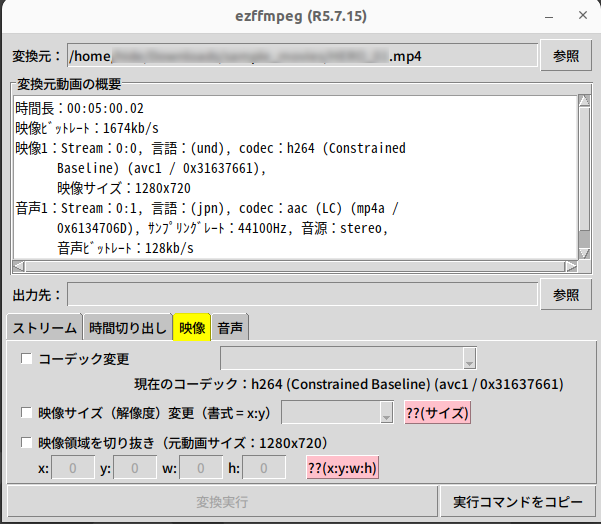Screen dimensions: 601x524
Task: Click the 参照 button for output destination
Action: coord(566,294)
